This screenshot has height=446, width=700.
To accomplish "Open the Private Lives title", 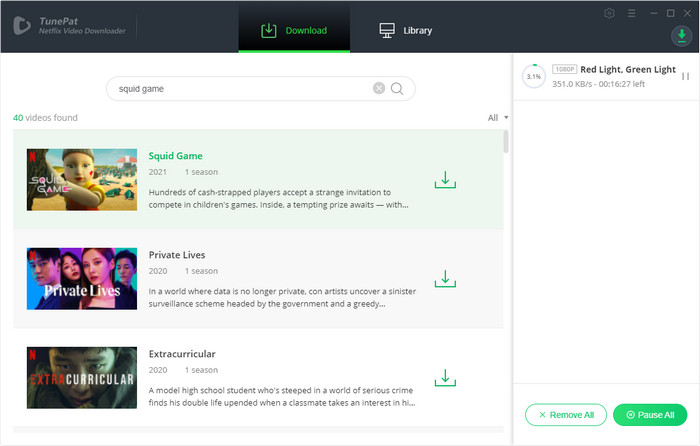I will pyautogui.click(x=177, y=255).
